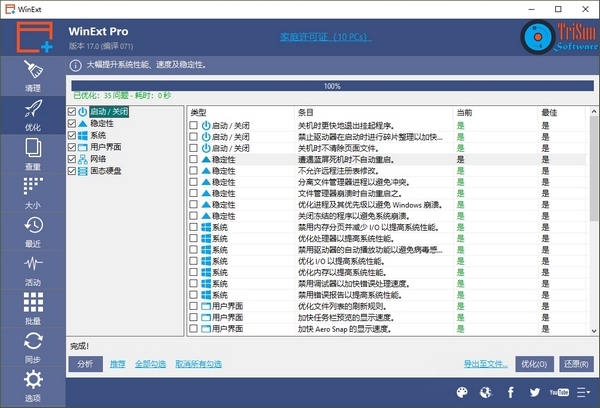The height and width of the screenshot is (408, 600).
Task: Select the 关闭冻结的程序以避免系统崩溃 row text
Action: 354,216
